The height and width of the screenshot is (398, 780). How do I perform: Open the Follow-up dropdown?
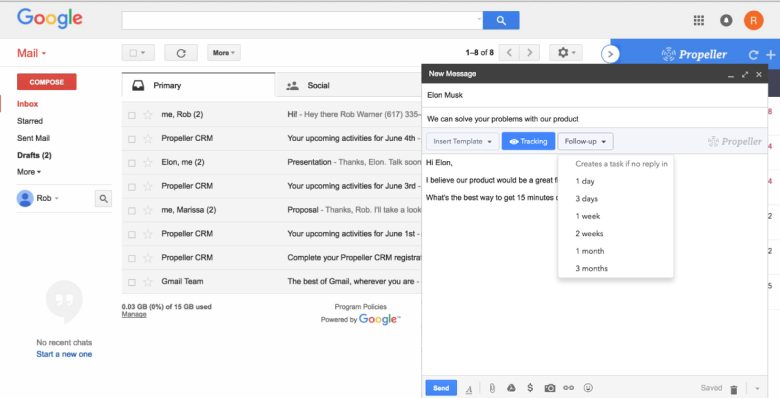tap(585, 141)
